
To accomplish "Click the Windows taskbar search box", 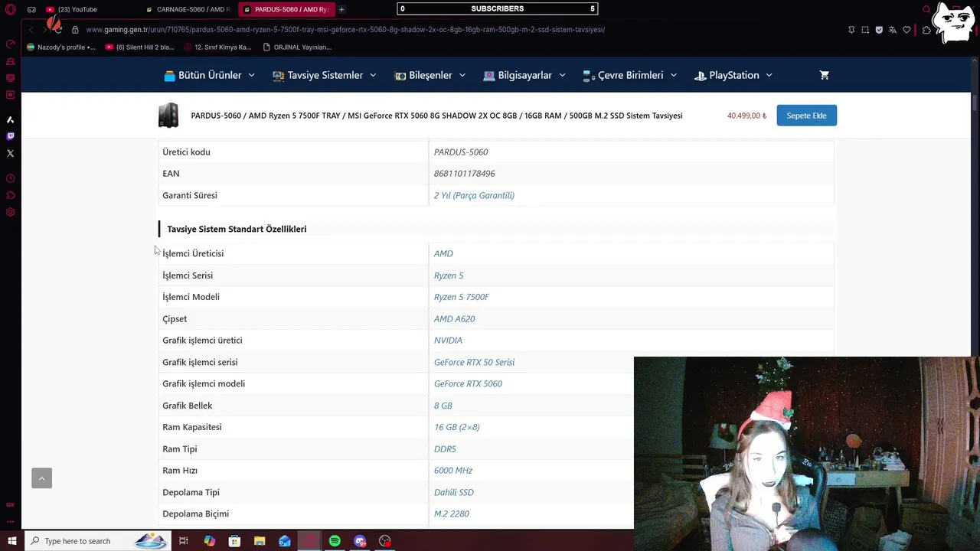I will pyautogui.click(x=98, y=541).
